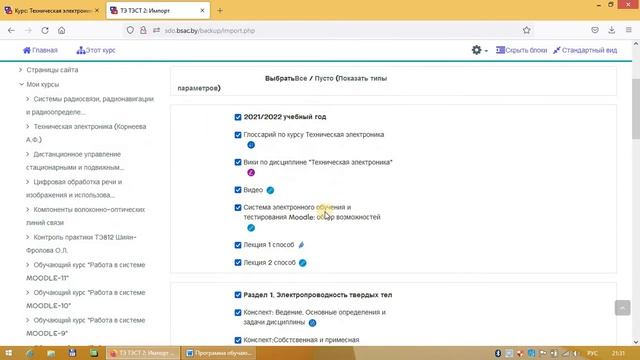The image size is (640, 360).
Task: Open the browser home page
Action: pos(62,30)
